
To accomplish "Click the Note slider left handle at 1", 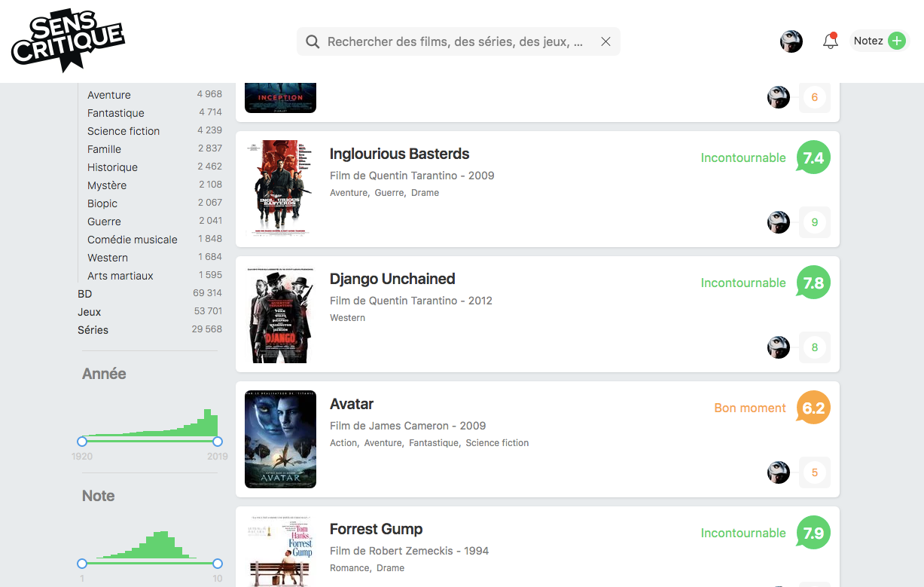I will tap(82, 564).
